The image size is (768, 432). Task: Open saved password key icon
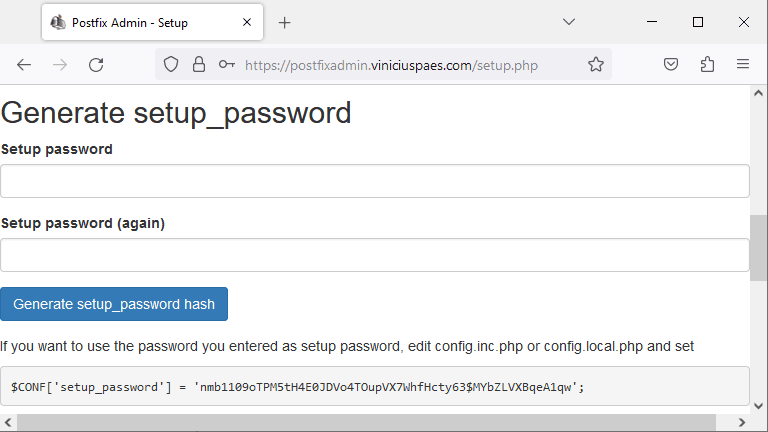point(227,64)
